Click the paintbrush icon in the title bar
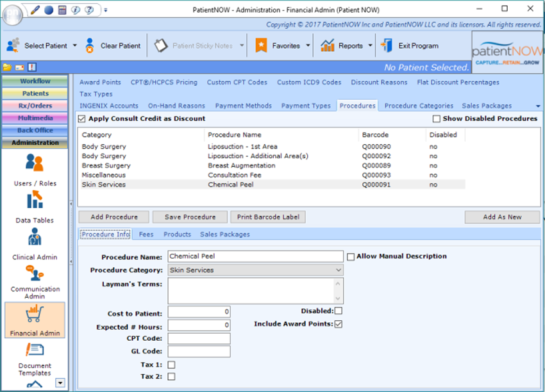 click(x=35, y=11)
